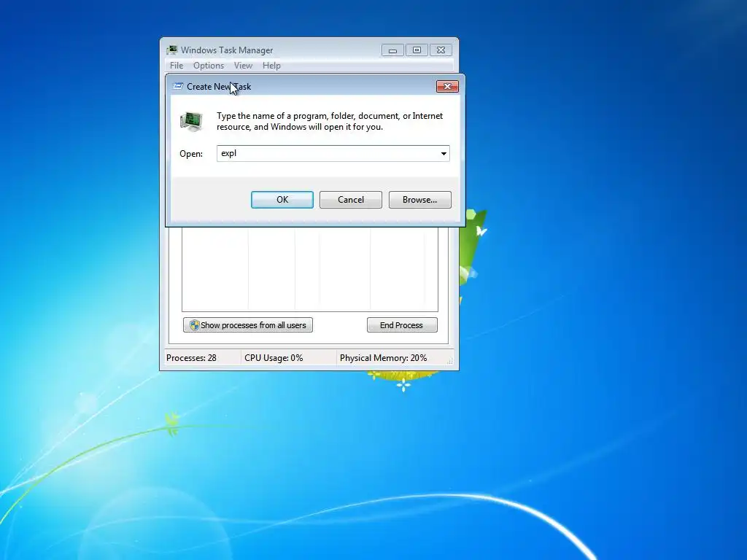Click the computer icon in Run dialog

(192, 121)
